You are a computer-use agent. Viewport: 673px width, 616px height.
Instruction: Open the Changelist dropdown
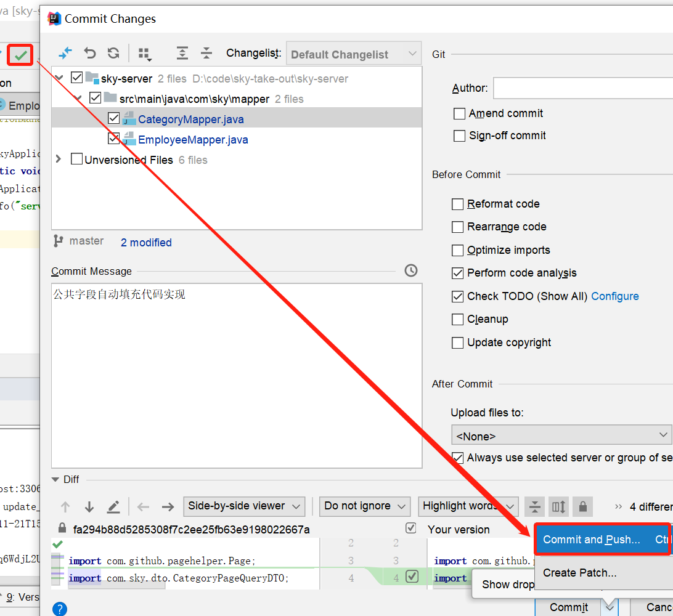pos(354,54)
